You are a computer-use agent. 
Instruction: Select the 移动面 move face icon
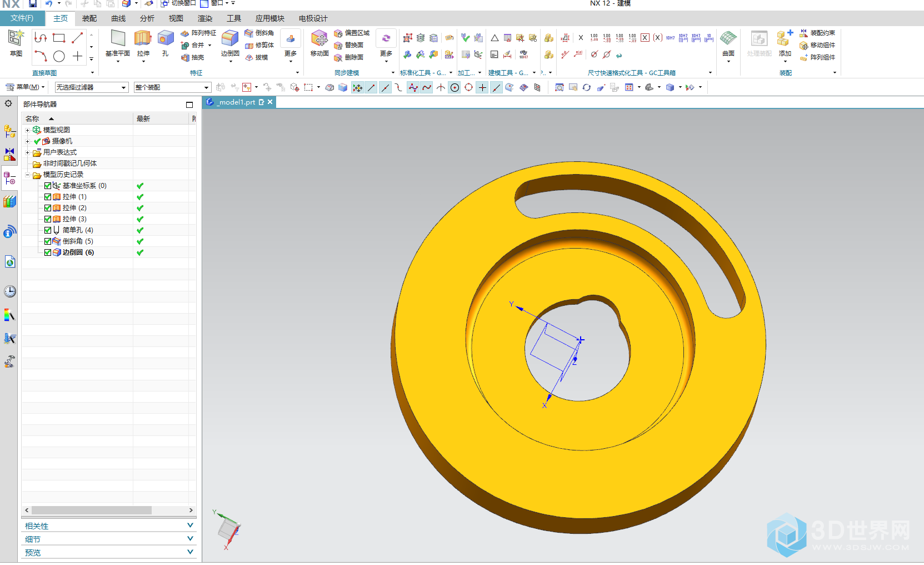click(x=319, y=38)
